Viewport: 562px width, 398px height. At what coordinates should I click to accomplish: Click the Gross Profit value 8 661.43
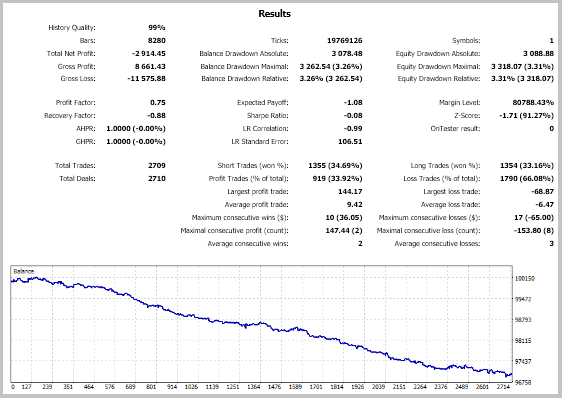coord(150,67)
